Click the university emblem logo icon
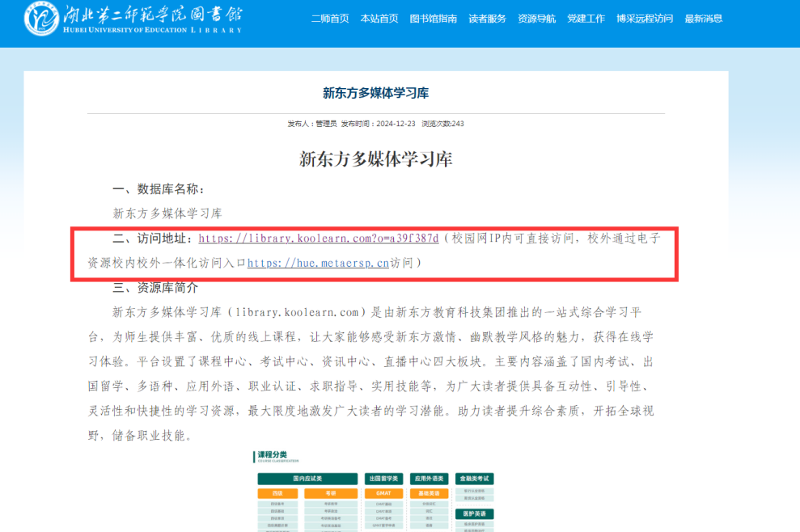The height and width of the screenshot is (532, 800). click(41, 19)
